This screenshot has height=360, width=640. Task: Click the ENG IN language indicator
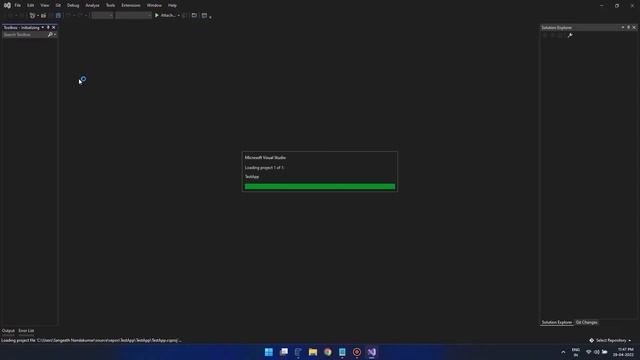pyautogui.click(x=576, y=352)
